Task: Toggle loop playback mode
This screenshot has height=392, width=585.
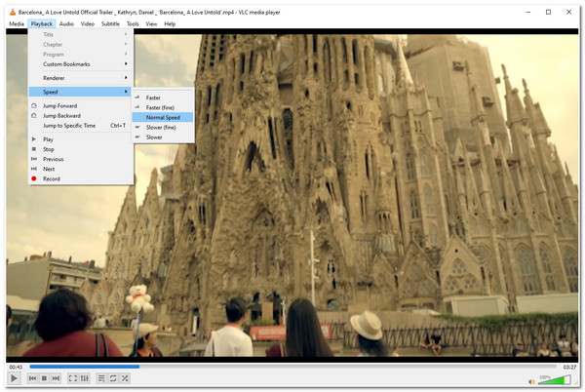Action: 113,378
